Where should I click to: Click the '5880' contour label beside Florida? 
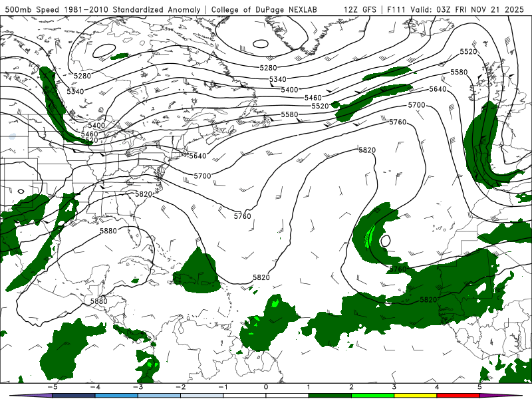pyautogui.click(x=108, y=231)
